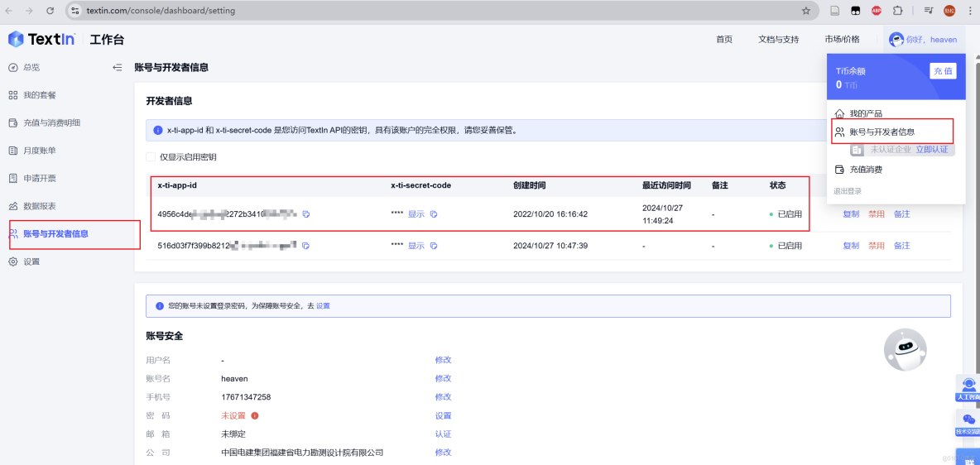Copy the second x-ti-app-id value
Screen dimensions: 980x465
305,246
